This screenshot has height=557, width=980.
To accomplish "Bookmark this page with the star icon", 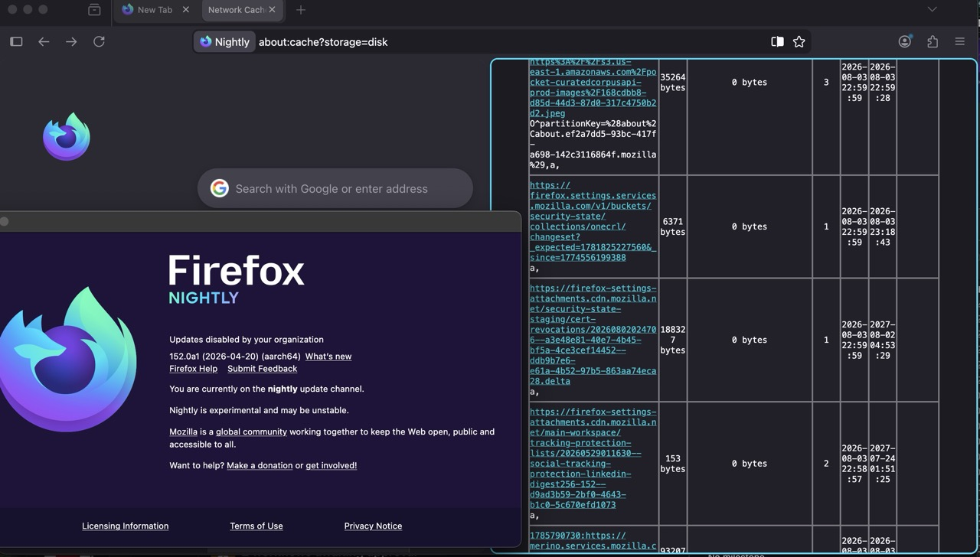I will click(799, 42).
